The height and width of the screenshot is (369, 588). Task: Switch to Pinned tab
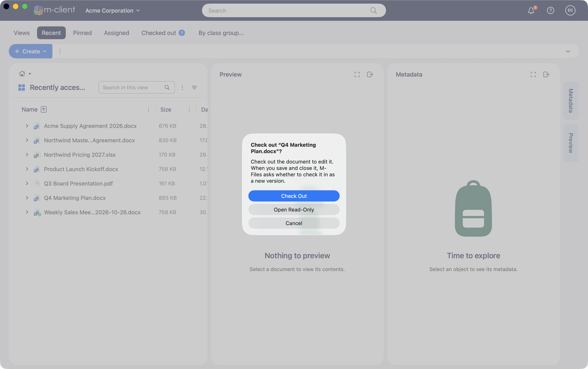click(82, 33)
